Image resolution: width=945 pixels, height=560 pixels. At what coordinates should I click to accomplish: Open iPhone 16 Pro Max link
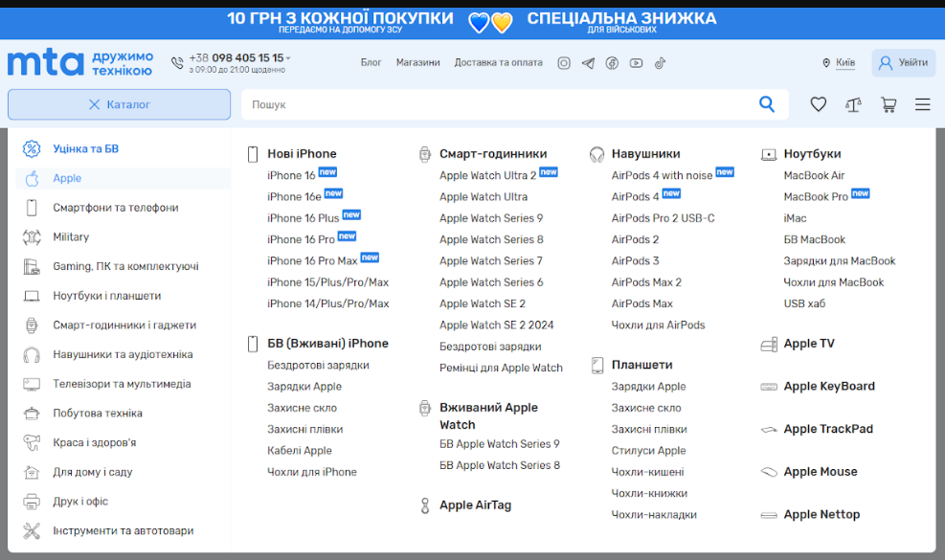(x=312, y=261)
